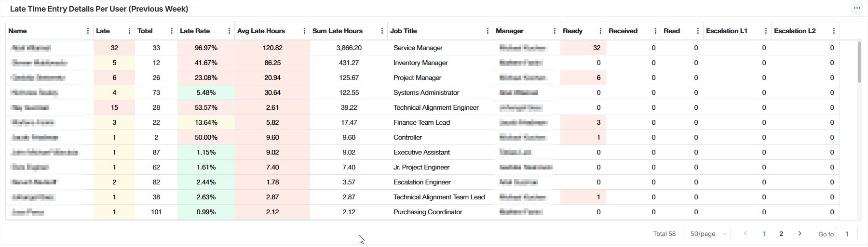The height and width of the screenshot is (247, 868).
Task: Select page 1 in pagination
Action: coord(764,234)
